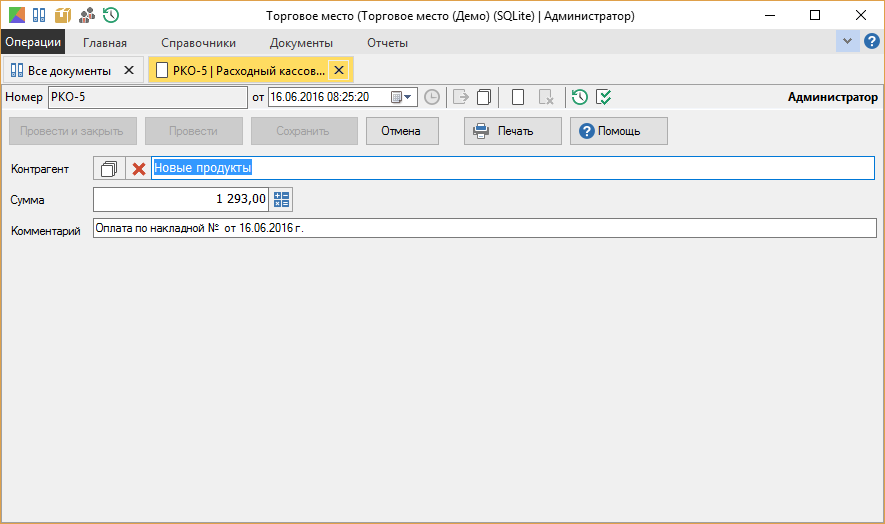
Task: Click the Комментарий label
Action: pyautogui.click(x=46, y=230)
